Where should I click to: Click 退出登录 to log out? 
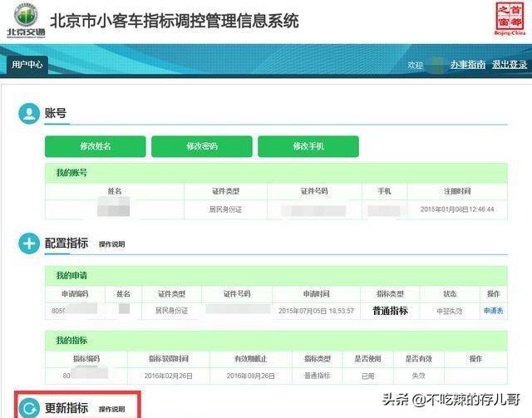coord(510,65)
